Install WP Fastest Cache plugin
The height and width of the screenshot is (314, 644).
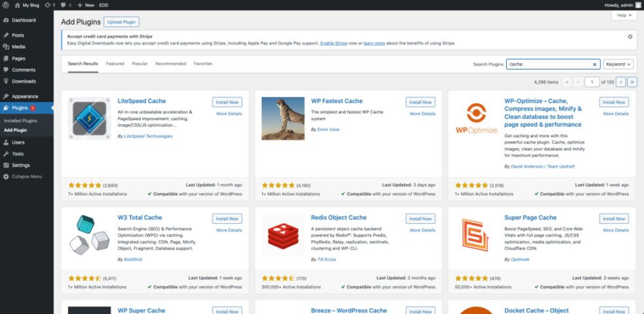coord(421,102)
